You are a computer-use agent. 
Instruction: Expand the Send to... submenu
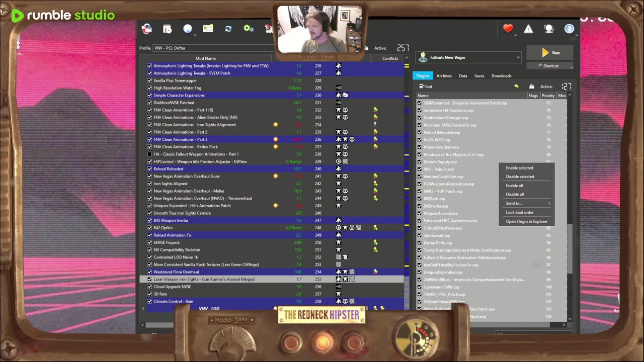tap(527, 204)
